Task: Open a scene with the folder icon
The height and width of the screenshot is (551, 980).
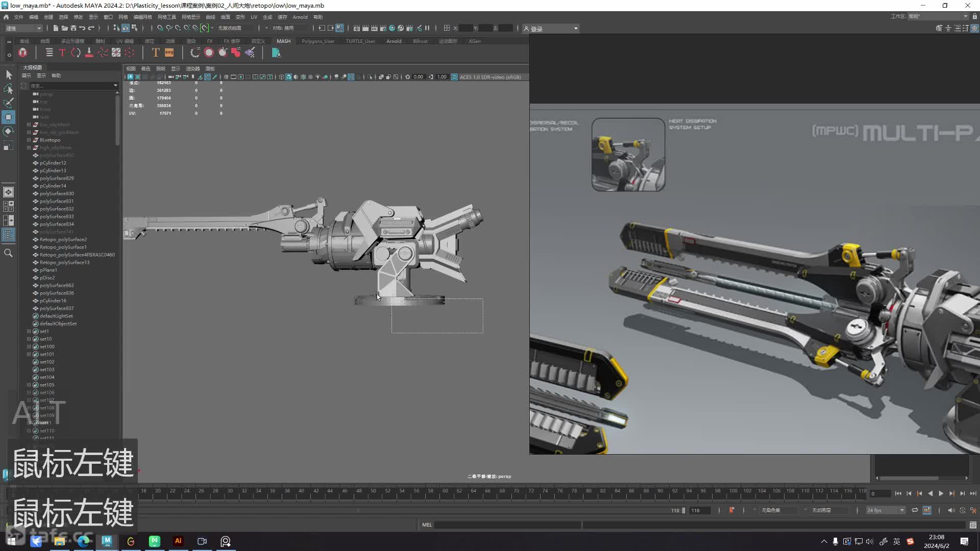Action: (64, 28)
